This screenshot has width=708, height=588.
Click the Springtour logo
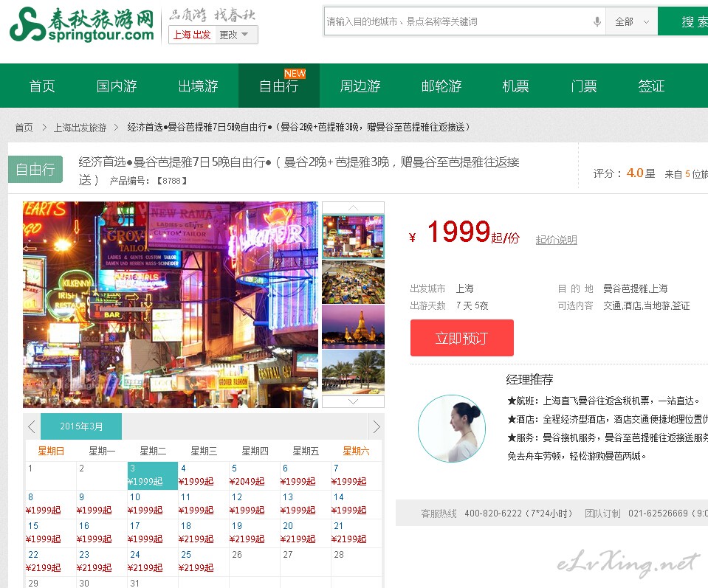pyautogui.click(x=81, y=25)
